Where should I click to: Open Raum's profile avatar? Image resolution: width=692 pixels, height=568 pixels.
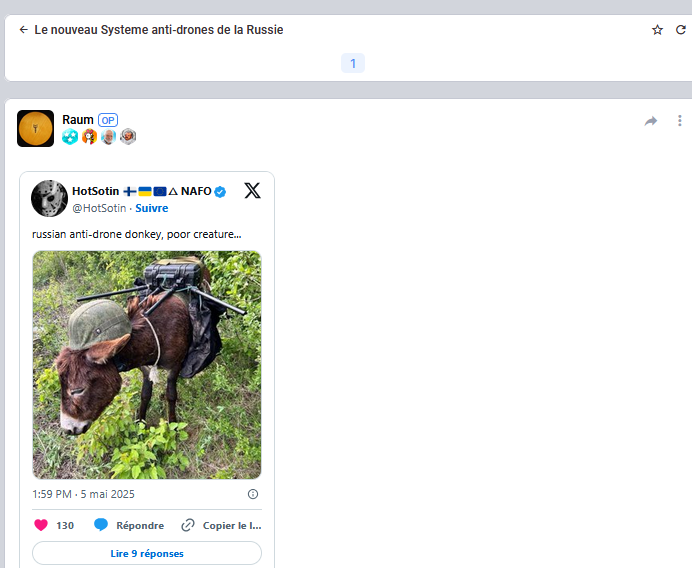coord(35,128)
